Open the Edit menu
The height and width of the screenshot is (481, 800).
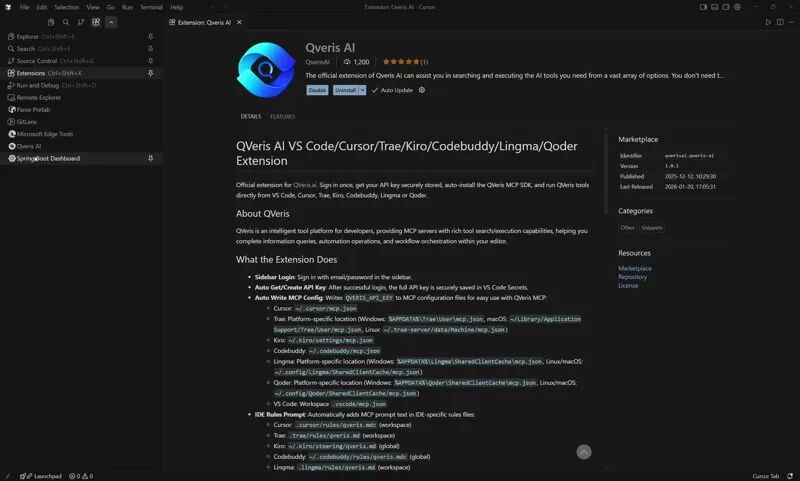(x=42, y=7)
